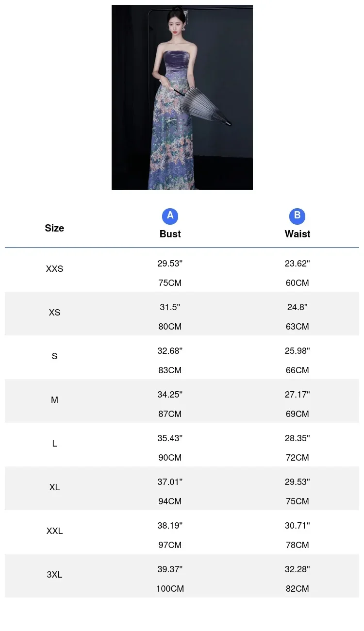This screenshot has width=364, height=631.
Task: Click the 32.28" waist value
Action: click(x=298, y=569)
